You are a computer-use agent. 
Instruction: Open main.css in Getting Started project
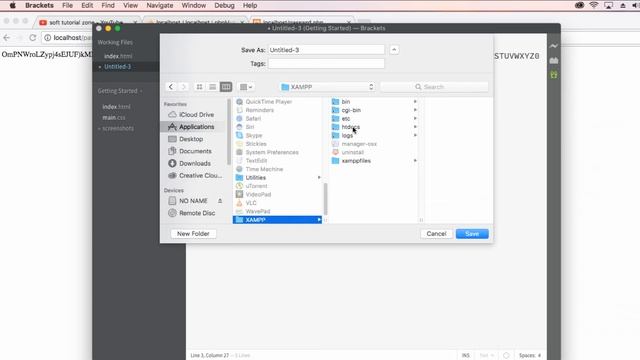coord(114,118)
